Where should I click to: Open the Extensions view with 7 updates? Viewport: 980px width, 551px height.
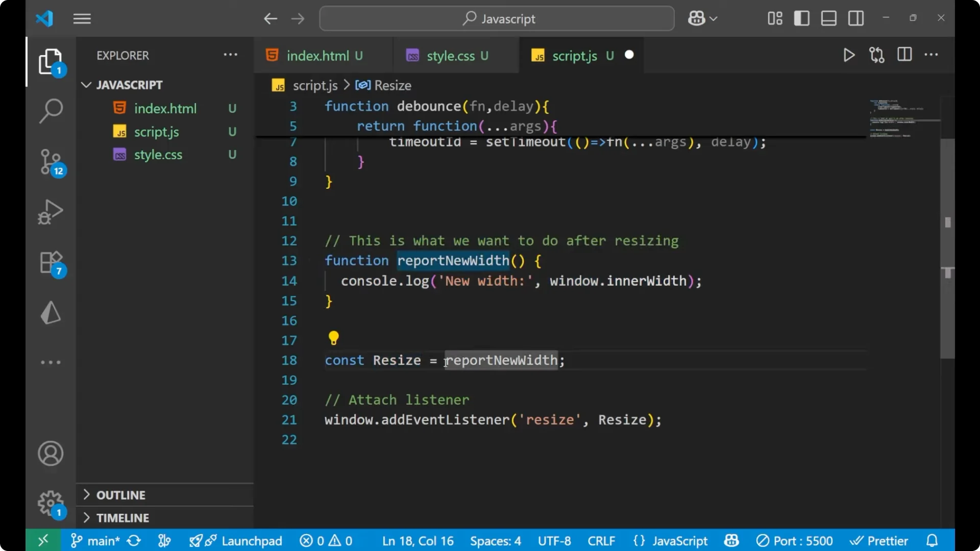51,262
